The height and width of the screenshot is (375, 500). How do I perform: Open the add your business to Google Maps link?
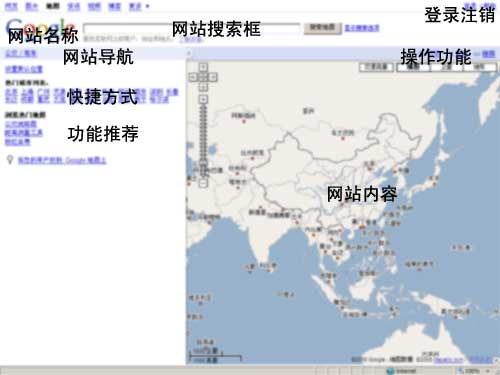coord(62,160)
